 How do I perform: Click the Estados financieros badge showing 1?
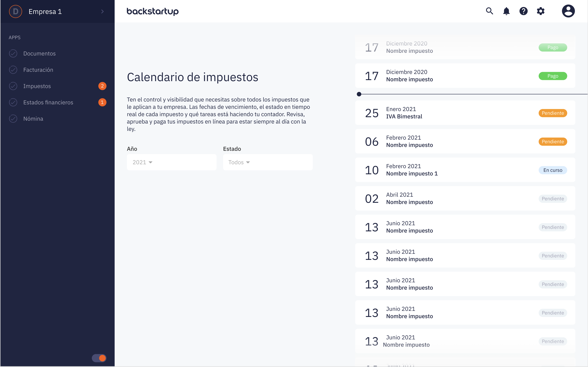point(102,102)
